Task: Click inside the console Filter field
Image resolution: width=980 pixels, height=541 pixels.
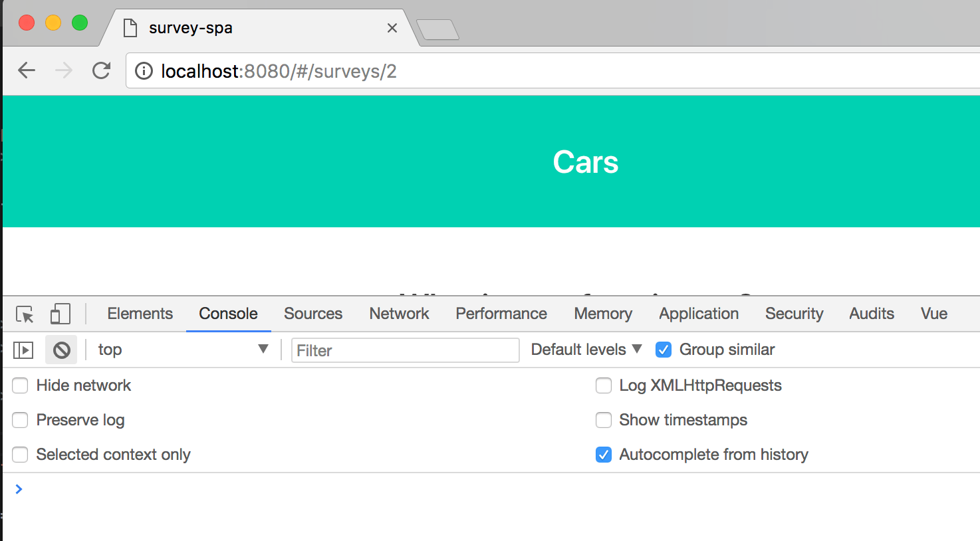Action: click(405, 350)
